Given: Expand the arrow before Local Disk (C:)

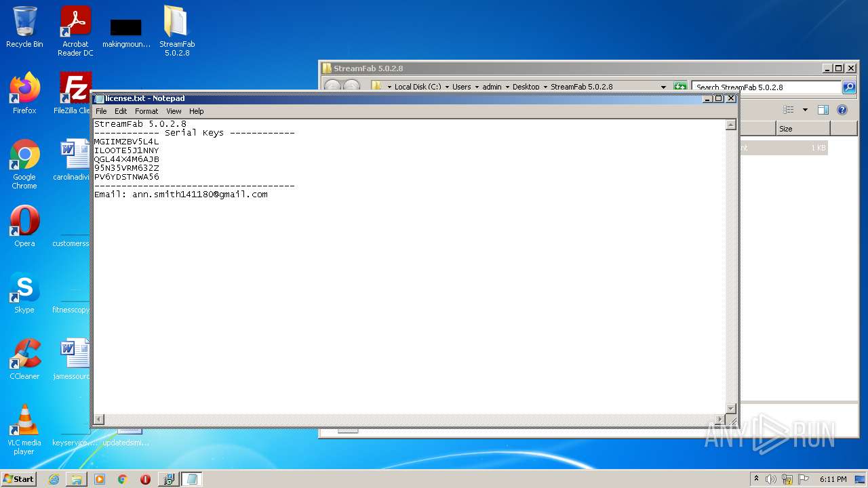Looking at the screenshot, I should 389,87.
